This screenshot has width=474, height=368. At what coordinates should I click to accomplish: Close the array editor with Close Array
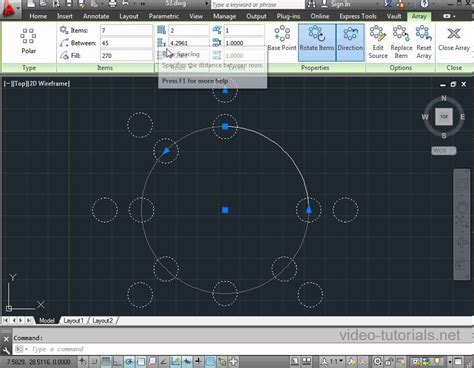pos(454,40)
